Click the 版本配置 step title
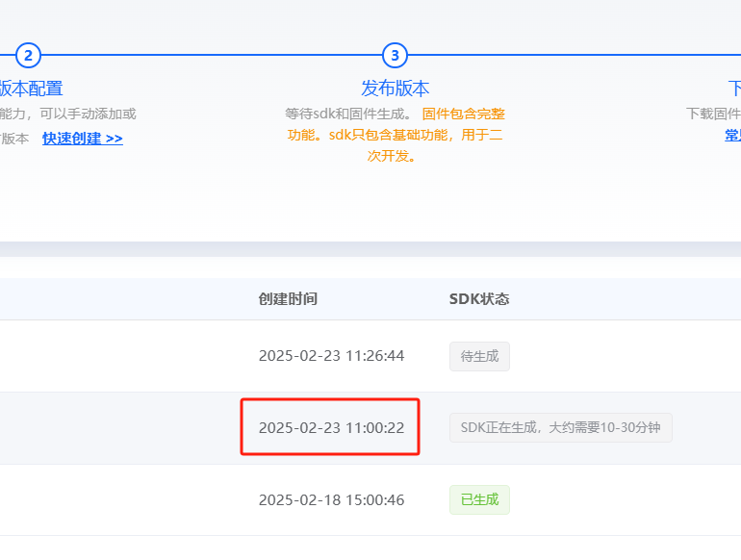Image resolution: width=741 pixels, height=560 pixels. point(31,89)
